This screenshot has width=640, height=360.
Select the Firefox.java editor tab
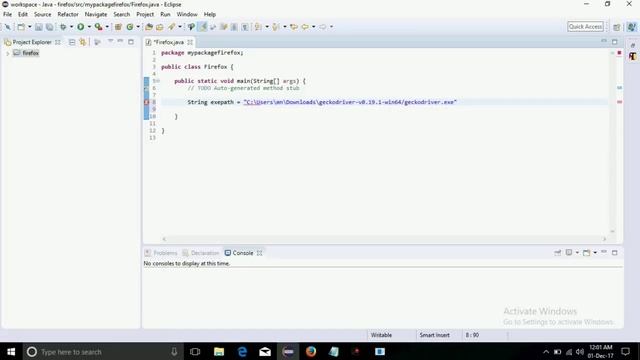(x=168, y=42)
